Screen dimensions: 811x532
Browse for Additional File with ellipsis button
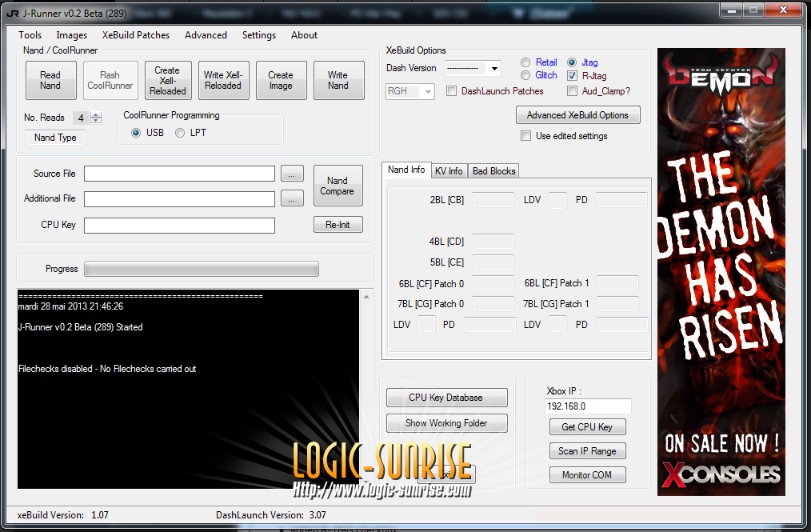[293, 198]
